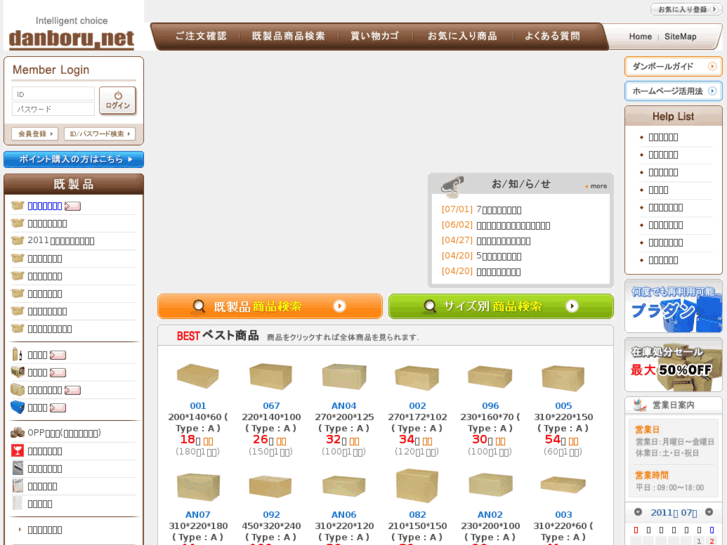The image size is (727, 545).
Task: Open the 067 product code link
Action: pos(271,406)
